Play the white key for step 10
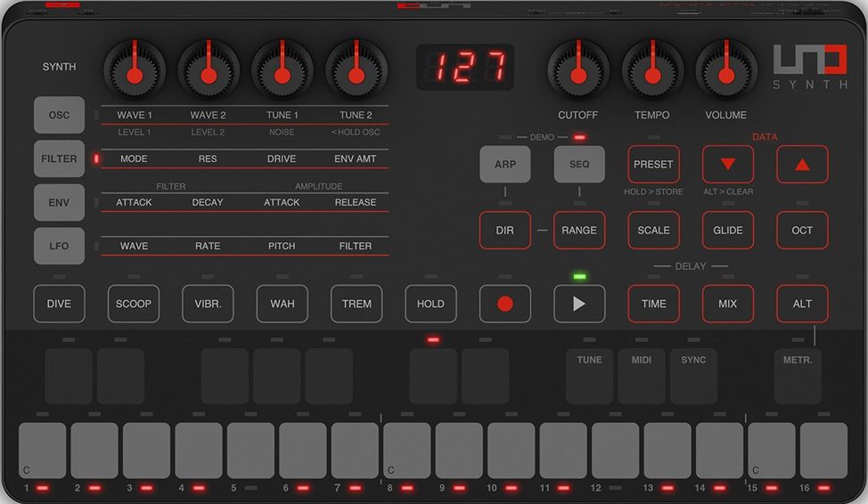Viewport: 868px width, 504px height. [511, 451]
